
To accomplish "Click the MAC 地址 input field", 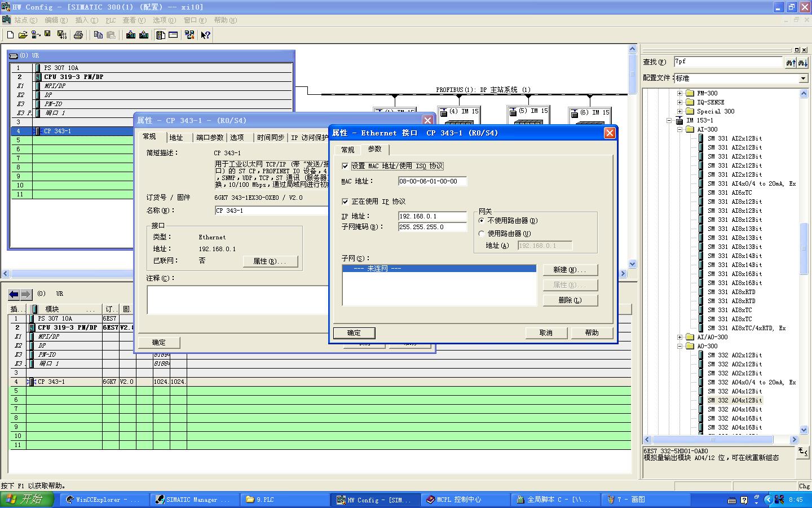I will click(x=433, y=181).
